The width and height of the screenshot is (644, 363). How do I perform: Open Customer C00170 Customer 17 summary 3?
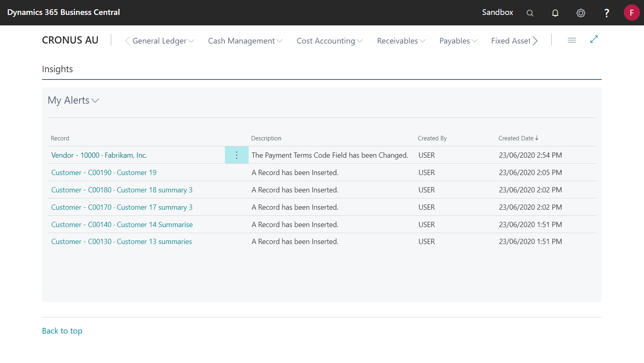click(x=122, y=207)
